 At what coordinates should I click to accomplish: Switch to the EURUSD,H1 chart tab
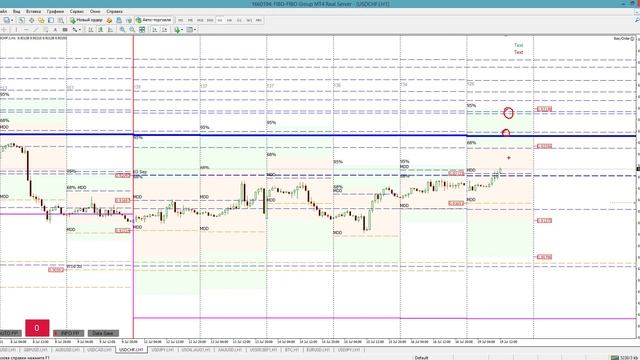[x=318, y=350]
